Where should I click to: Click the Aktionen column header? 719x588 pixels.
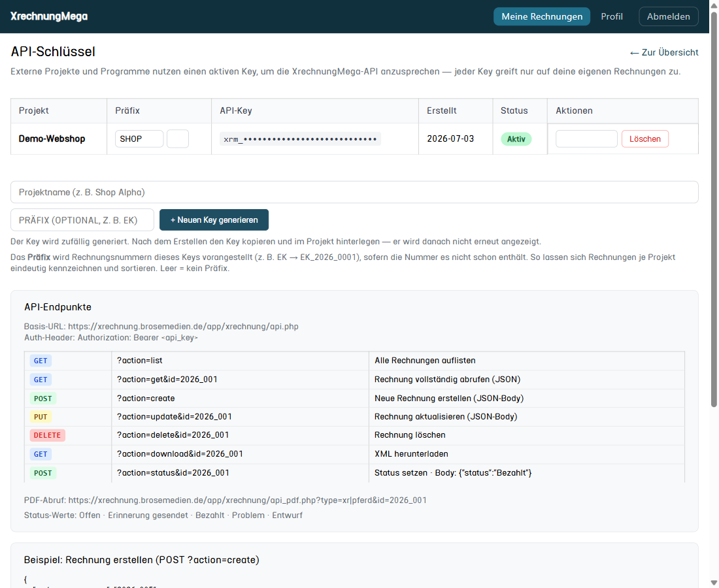click(574, 110)
